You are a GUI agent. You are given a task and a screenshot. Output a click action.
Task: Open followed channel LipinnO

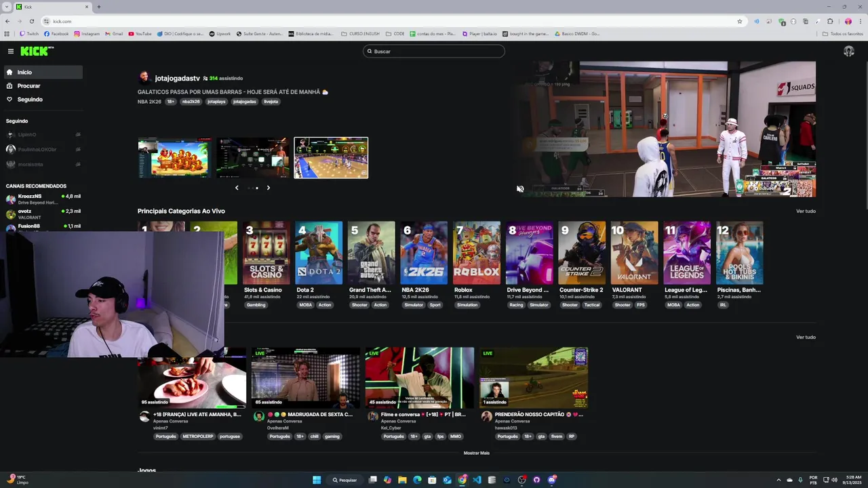(42, 135)
